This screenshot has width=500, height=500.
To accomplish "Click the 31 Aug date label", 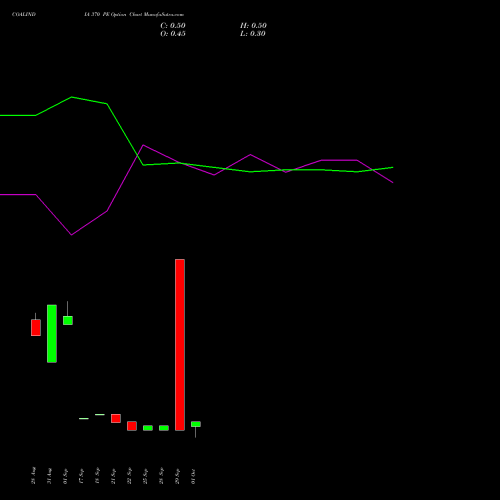I will [49, 476].
